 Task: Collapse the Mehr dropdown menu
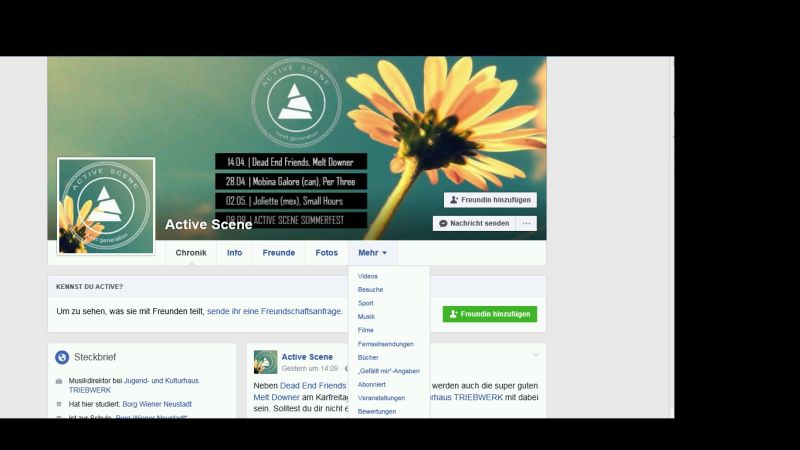(x=372, y=253)
